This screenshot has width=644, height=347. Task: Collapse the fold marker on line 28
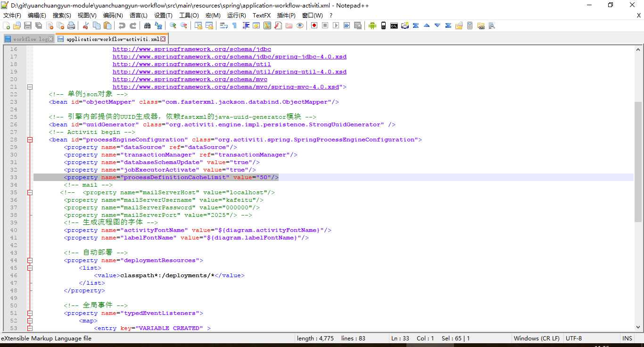[30, 140]
